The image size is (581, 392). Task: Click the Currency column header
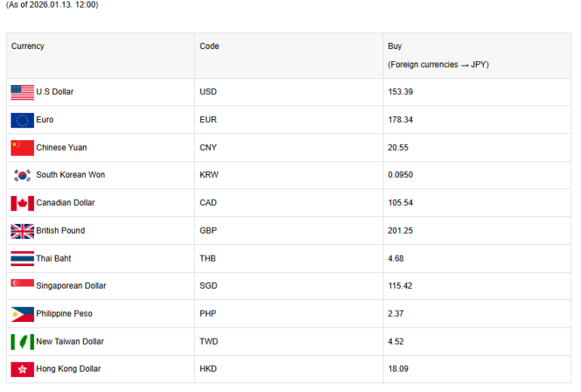click(x=28, y=47)
